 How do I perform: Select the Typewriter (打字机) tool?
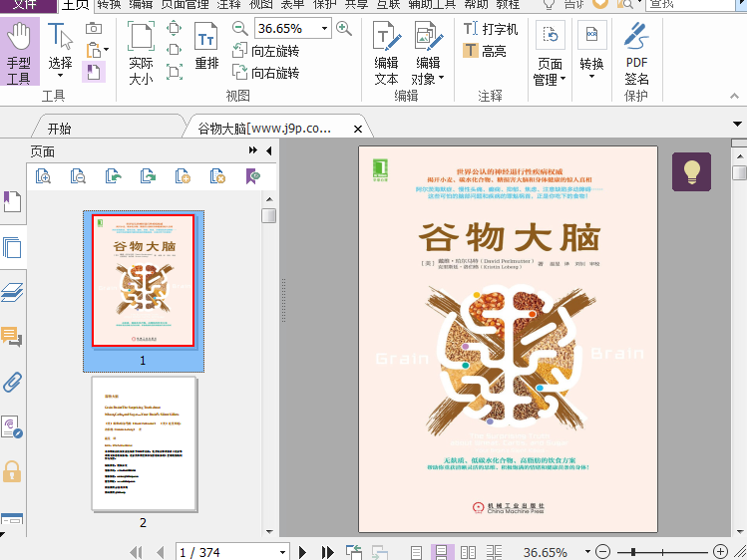click(x=491, y=29)
